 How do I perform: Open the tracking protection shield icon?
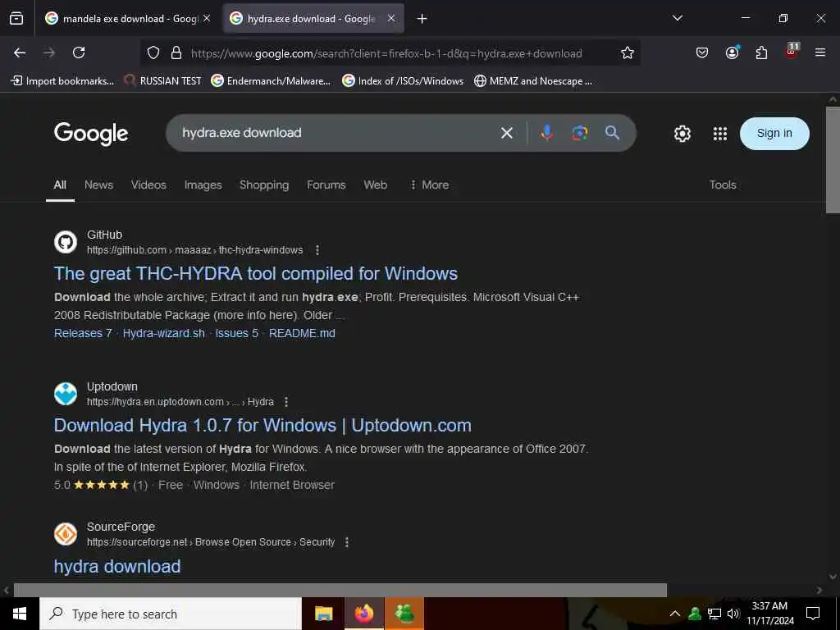[x=153, y=53]
